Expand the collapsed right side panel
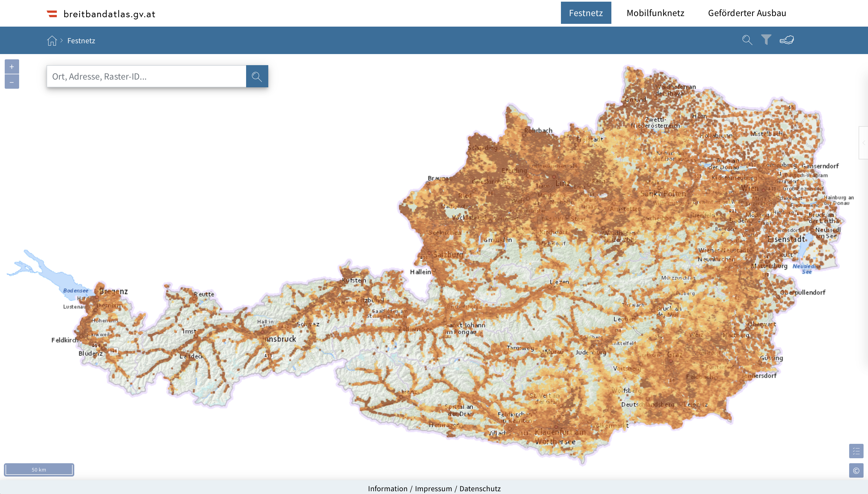 click(864, 143)
